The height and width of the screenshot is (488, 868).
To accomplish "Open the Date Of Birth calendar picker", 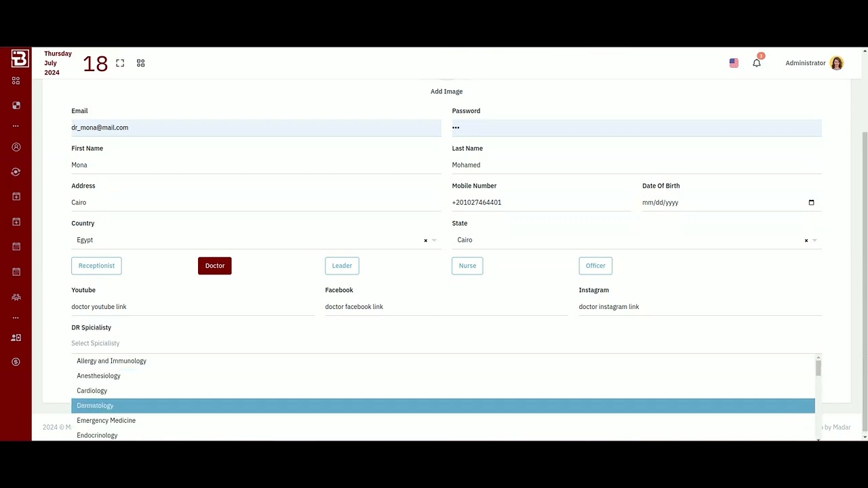I will pyautogui.click(x=811, y=203).
